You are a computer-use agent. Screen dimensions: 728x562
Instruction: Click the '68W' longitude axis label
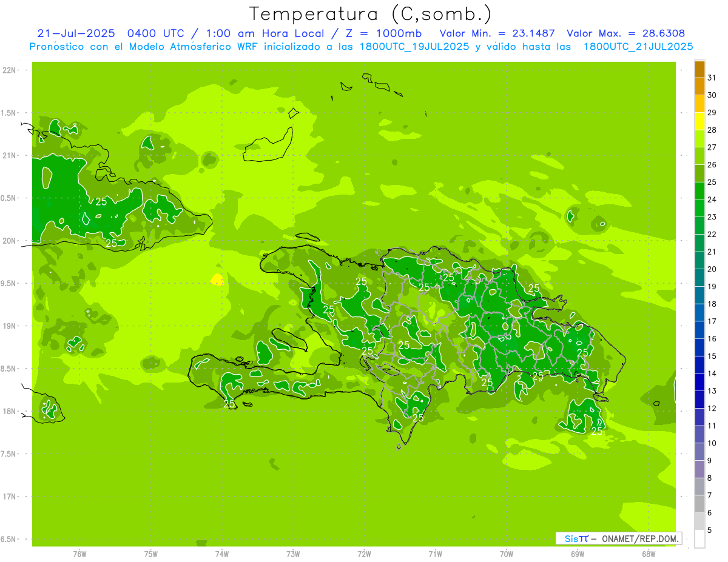coord(649,554)
